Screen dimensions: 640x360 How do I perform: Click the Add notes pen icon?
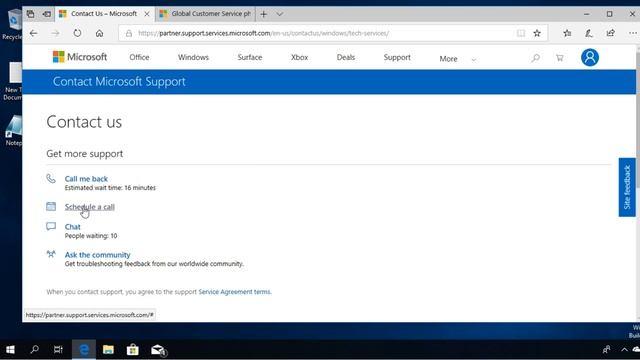589,33
